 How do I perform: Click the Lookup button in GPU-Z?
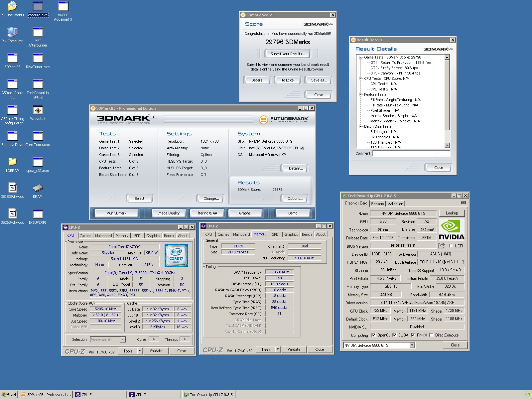452,213
